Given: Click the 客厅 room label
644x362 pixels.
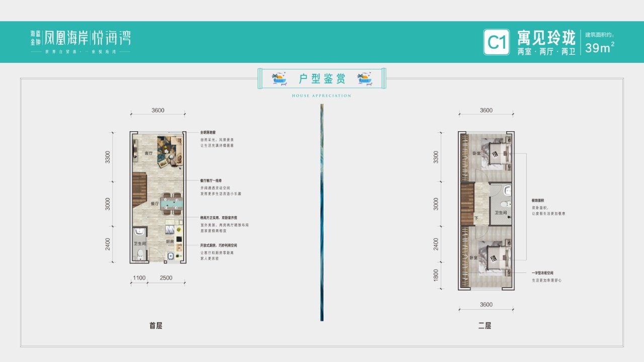Looking at the screenshot, I should tap(148, 153).
